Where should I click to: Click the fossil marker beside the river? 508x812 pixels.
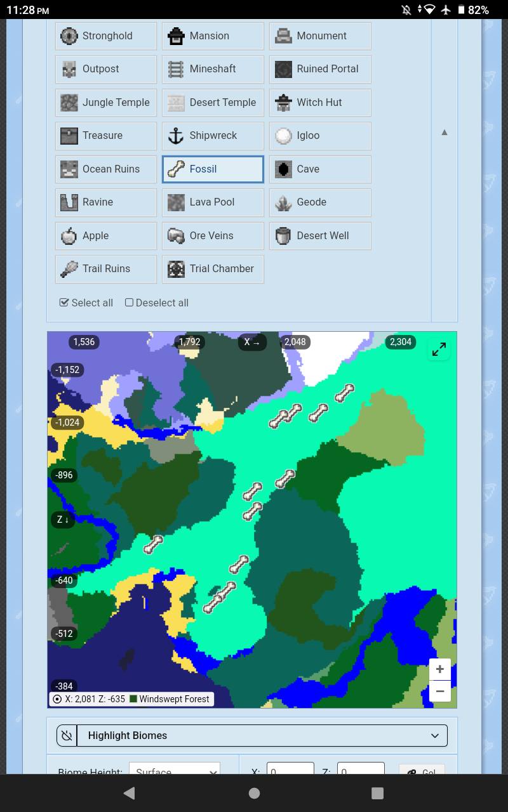tap(153, 544)
